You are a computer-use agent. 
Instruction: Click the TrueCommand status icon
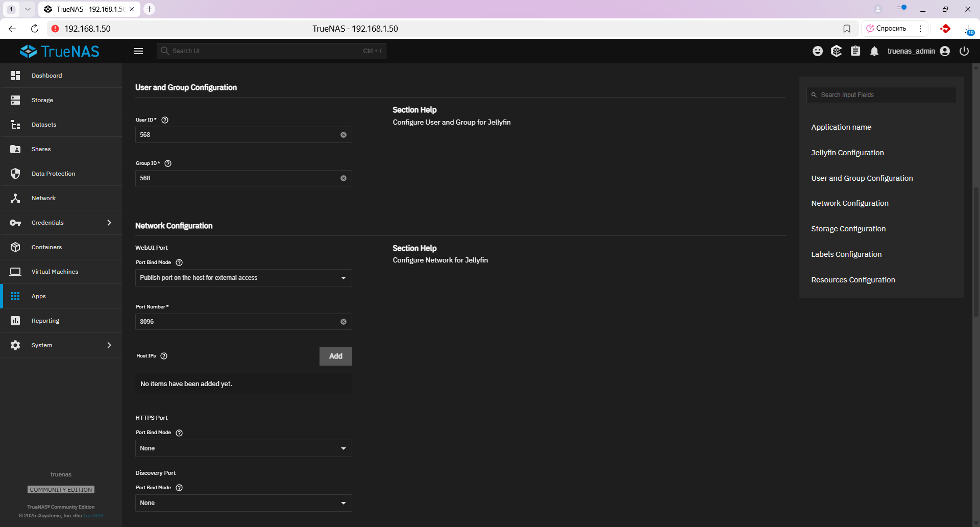(x=836, y=51)
